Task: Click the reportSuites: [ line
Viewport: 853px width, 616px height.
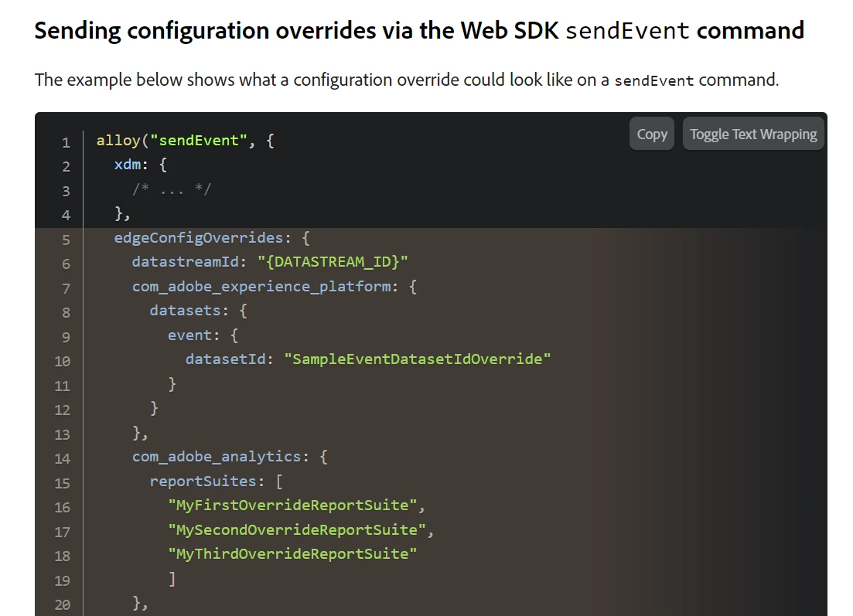Action: click(217, 482)
